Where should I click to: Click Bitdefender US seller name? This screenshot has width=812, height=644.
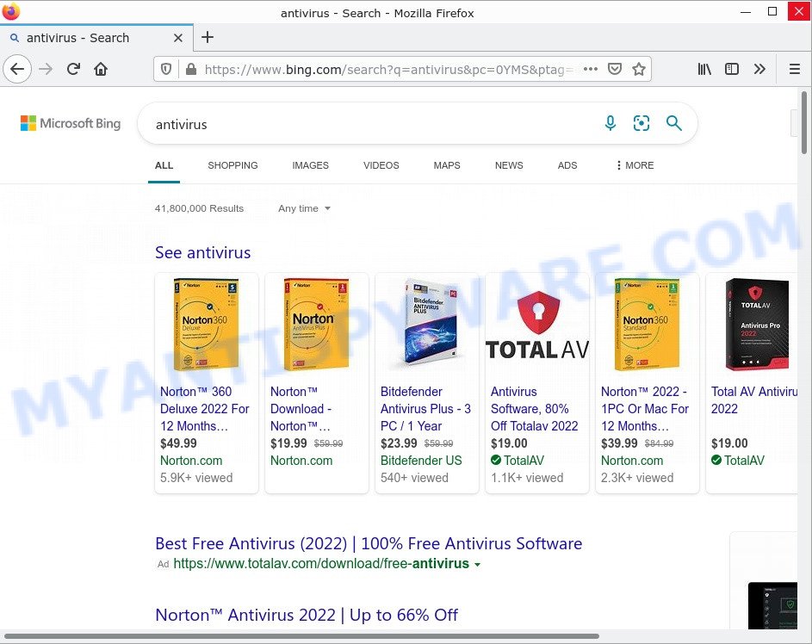[421, 461]
